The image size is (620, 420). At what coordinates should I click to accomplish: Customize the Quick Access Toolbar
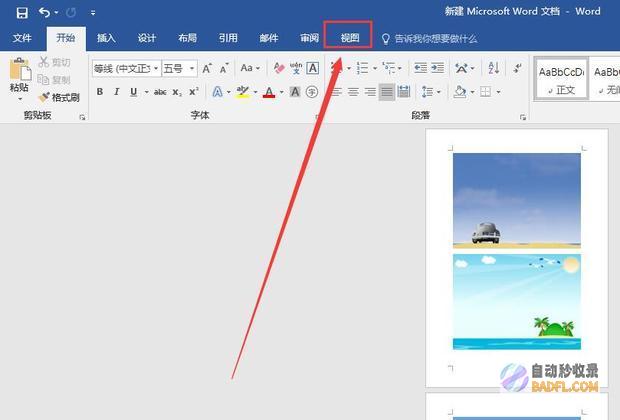pos(93,13)
